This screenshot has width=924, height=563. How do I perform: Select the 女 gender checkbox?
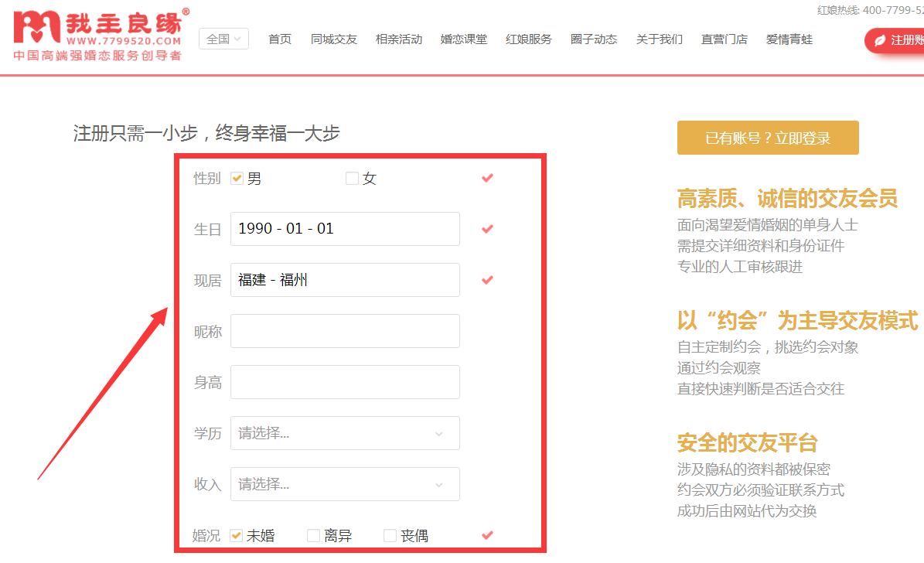(x=353, y=179)
